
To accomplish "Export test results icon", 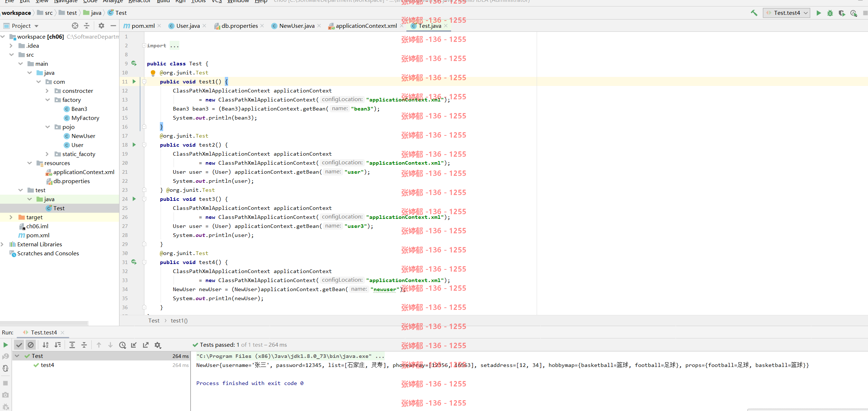I will pyautogui.click(x=146, y=345).
